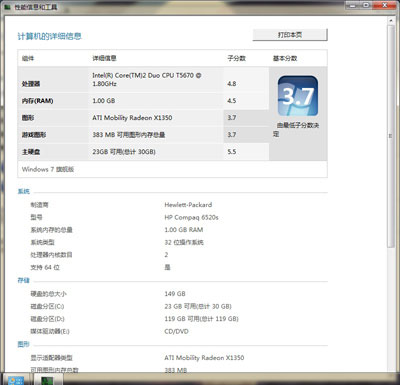Select the 显示适配器类型 label

point(51,358)
